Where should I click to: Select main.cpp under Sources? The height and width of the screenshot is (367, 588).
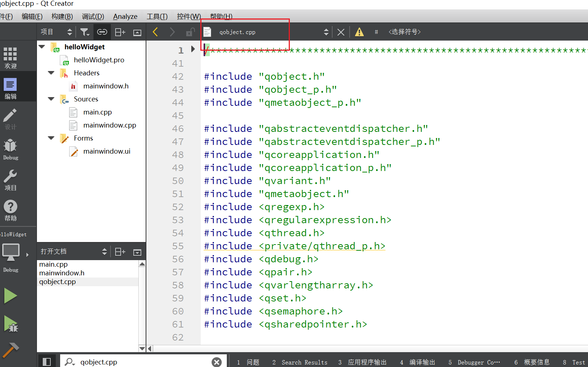(x=97, y=112)
